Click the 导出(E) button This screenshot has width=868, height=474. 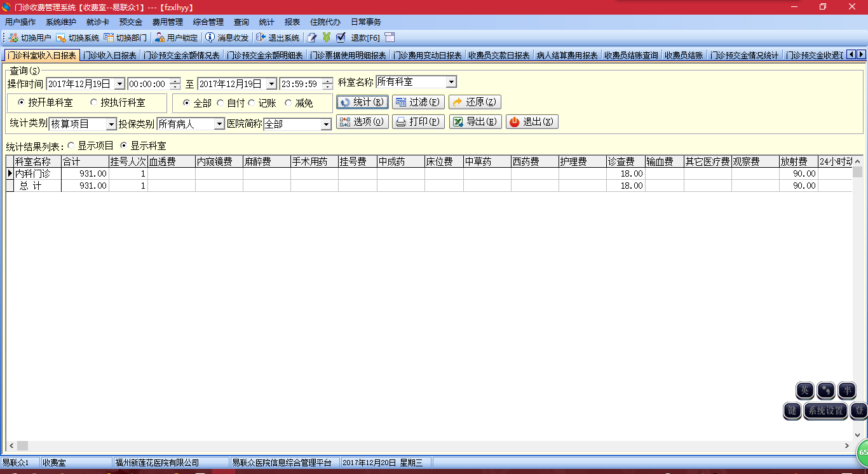coord(475,121)
